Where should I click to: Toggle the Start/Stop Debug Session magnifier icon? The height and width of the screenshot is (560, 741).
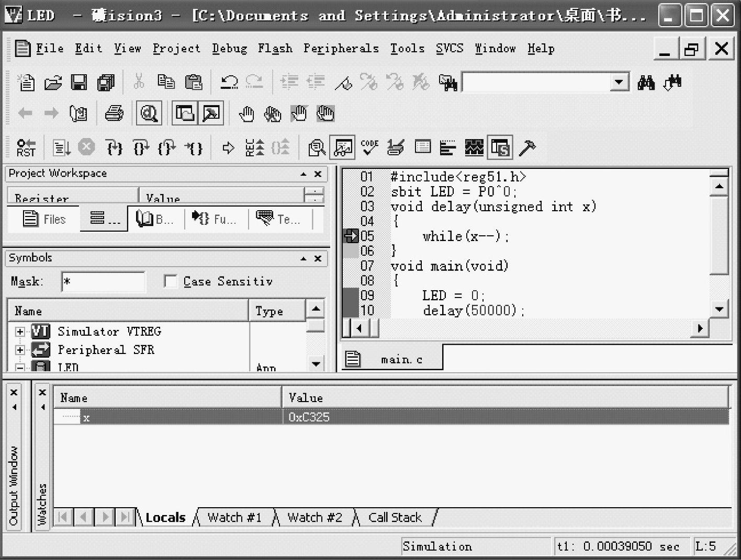[x=149, y=113]
